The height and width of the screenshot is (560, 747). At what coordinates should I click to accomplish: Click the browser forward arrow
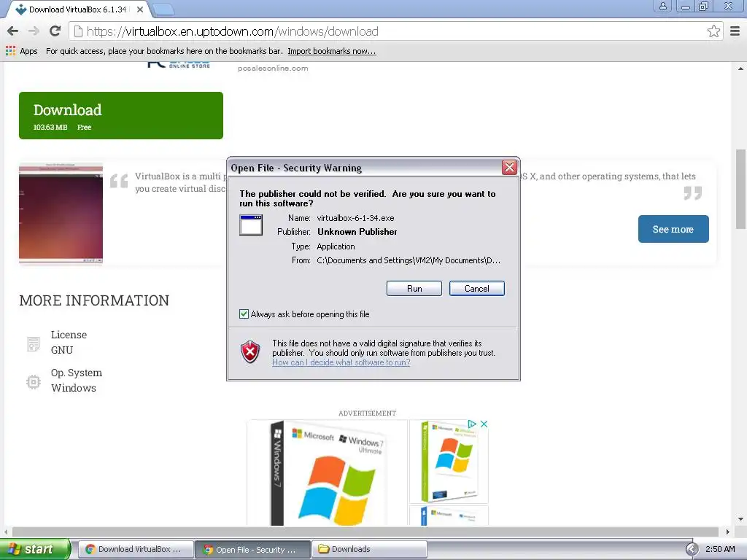click(x=34, y=31)
